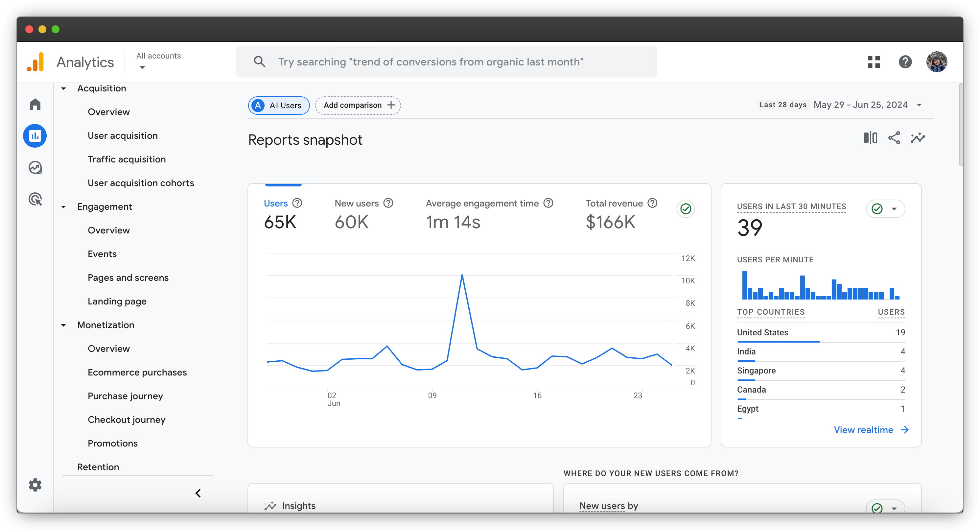Screen dimensions: 980x530
Task: Toggle the realtime users status checkmark
Action: [x=878, y=208]
